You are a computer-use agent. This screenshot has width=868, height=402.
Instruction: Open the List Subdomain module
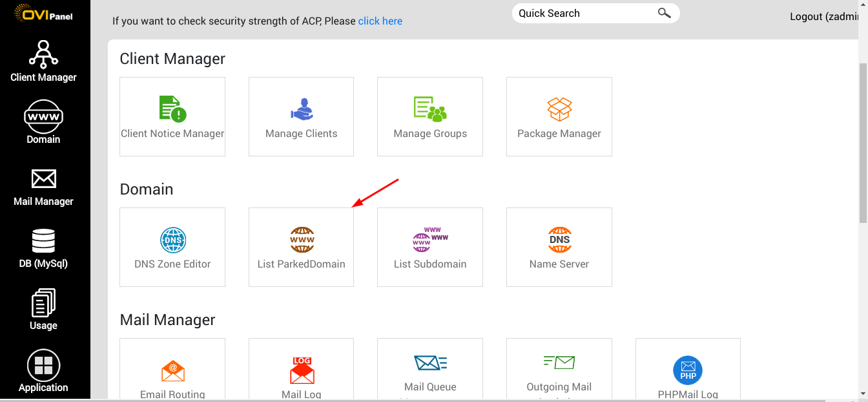[430, 248]
